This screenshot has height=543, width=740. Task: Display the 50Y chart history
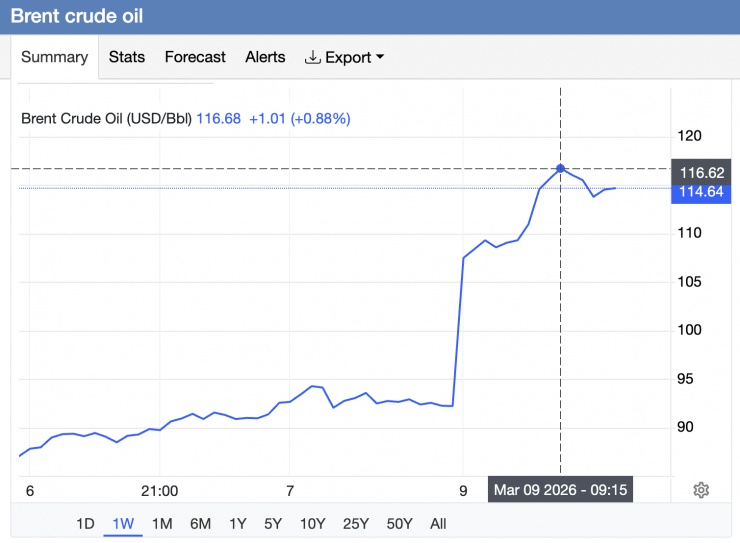pyautogui.click(x=398, y=523)
